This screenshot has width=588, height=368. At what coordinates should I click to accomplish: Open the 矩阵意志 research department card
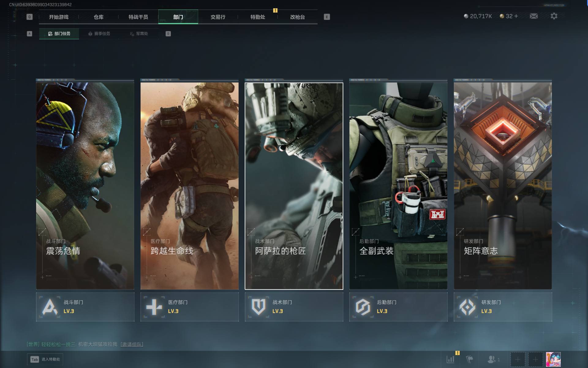503,186
